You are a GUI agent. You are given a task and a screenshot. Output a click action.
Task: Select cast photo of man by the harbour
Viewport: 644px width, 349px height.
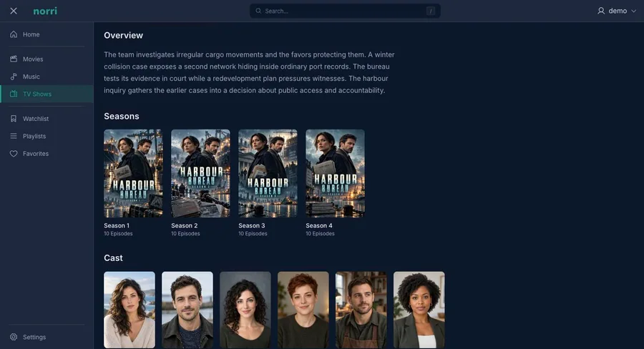(187, 310)
